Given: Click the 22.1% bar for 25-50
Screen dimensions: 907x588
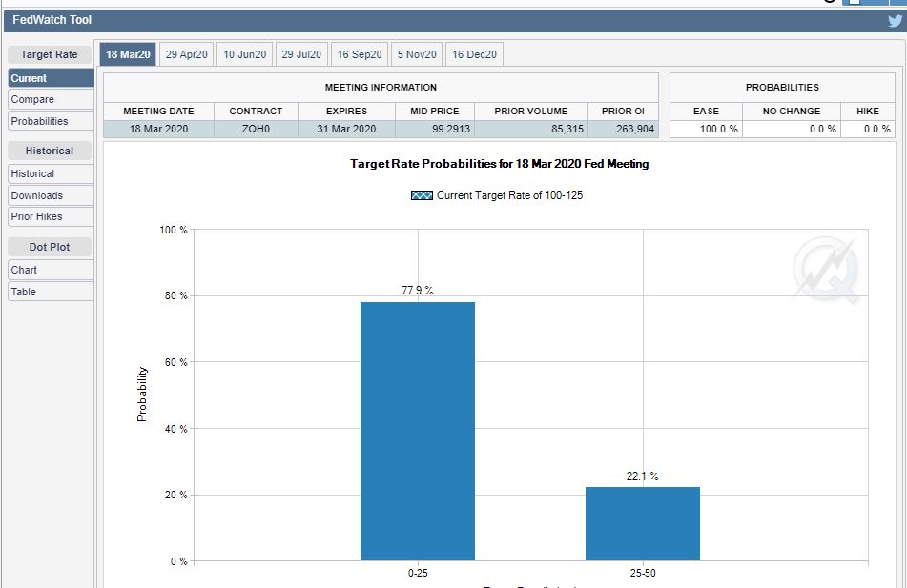Looking at the screenshot, I should tap(642, 523).
